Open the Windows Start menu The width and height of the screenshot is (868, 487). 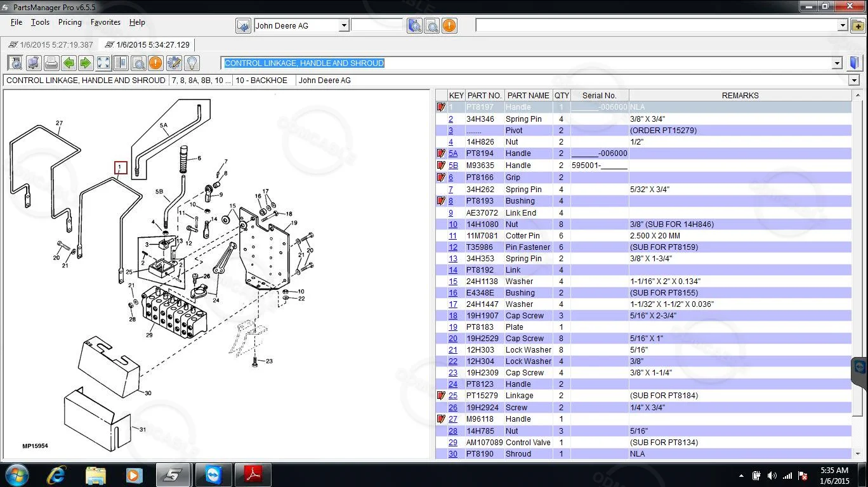[x=16, y=474]
